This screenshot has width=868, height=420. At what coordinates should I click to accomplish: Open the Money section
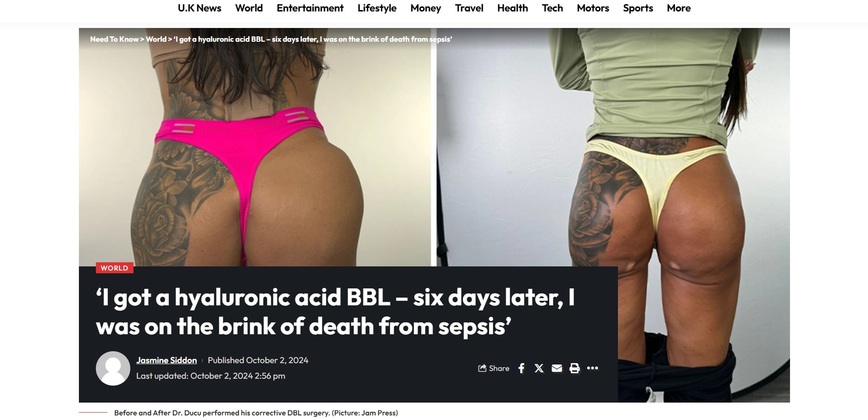click(x=426, y=8)
